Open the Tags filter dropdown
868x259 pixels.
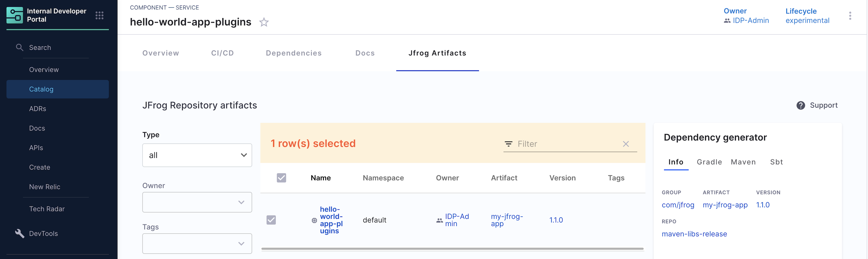point(197,244)
